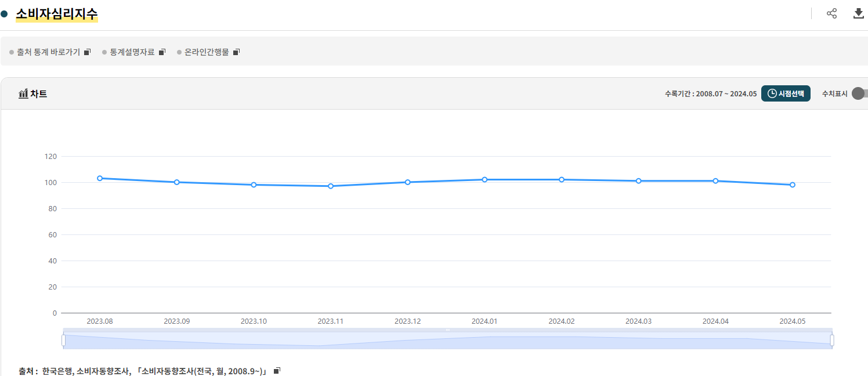Image resolution: width=868 pixels, height=376 pixels.
Task: Open the 출처 통계 바로가기 link
Action: (48, 52)
